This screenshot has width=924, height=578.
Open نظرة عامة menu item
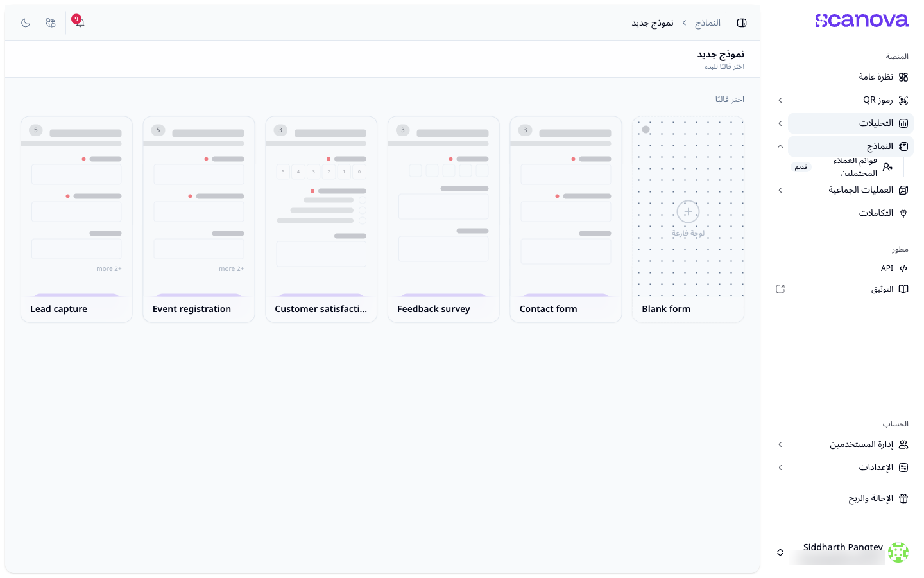pyautogui.click(x=851, y=77)
